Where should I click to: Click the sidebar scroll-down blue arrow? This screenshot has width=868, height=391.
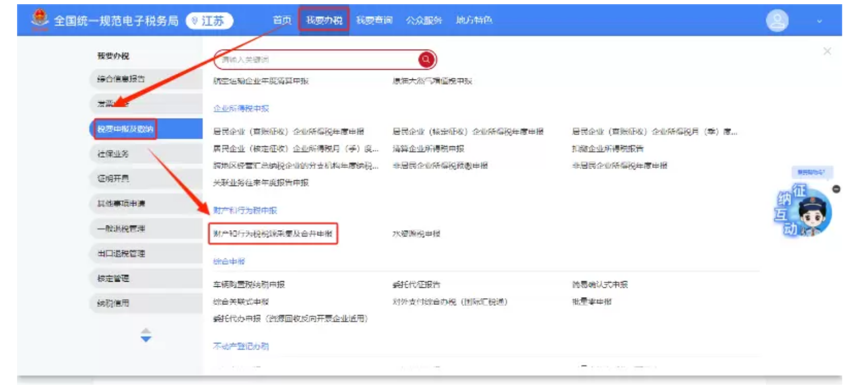point(146,339)
